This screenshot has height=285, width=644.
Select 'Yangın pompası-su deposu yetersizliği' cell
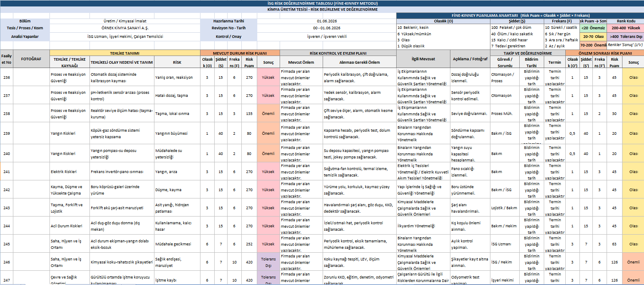[122, 153]
